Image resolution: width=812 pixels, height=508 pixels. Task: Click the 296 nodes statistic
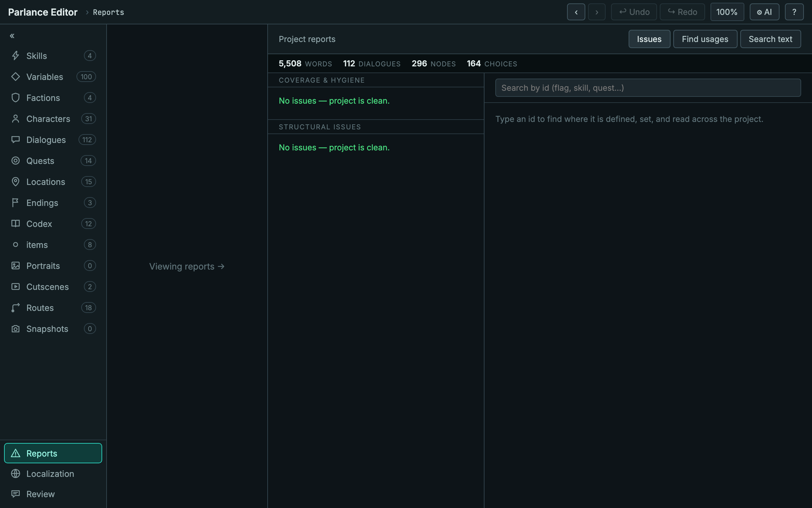[434, 64]
